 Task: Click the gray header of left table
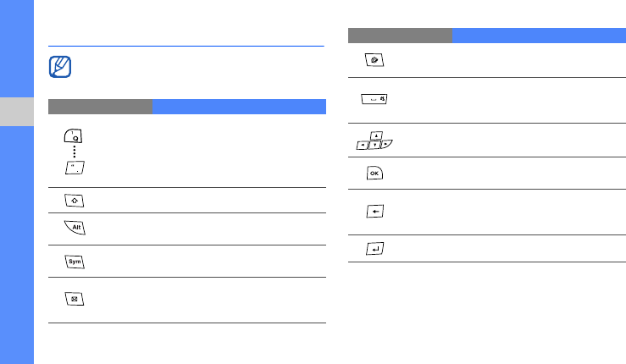[100, 107]
